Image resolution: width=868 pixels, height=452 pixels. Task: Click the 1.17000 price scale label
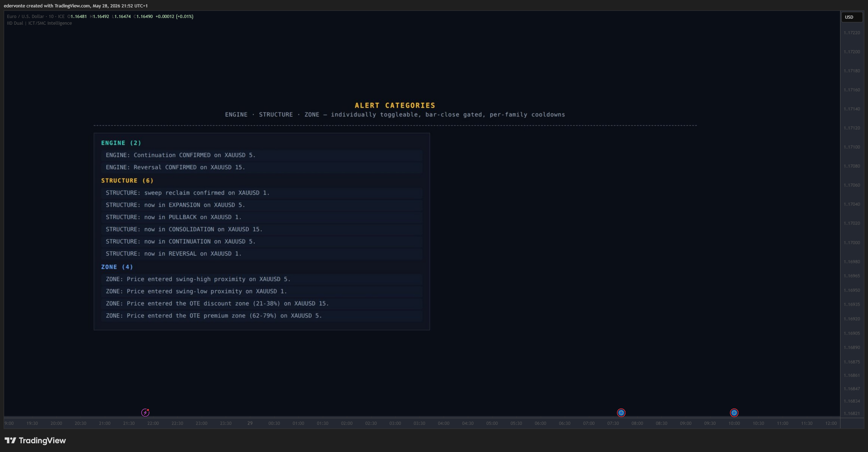click(852, 243)
